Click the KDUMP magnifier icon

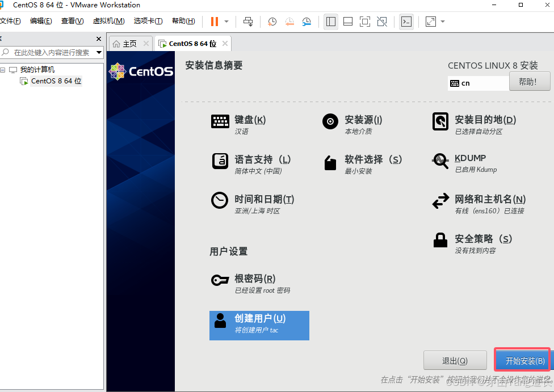(x=440, y=161)
